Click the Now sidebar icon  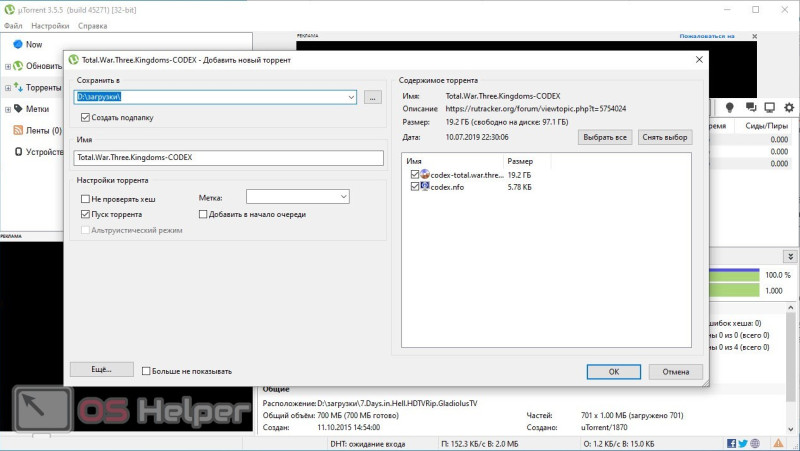[17, 44]
